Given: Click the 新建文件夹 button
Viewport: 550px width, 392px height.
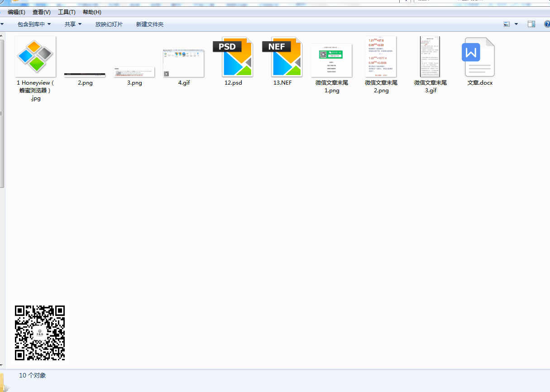Looking at the screenshot, I should [150, 24].
